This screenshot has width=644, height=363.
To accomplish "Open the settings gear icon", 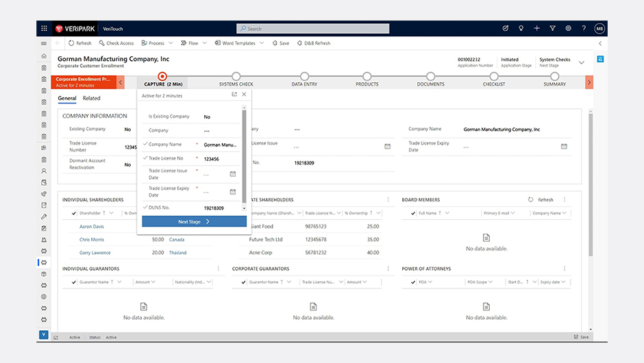I will [569, 28].
